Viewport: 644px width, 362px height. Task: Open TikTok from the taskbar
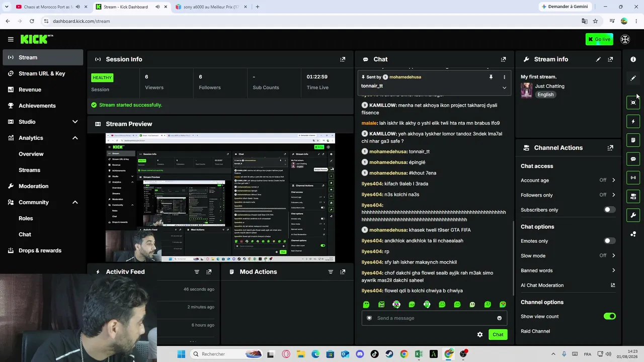pyautogui.click(x=374, y=354)
